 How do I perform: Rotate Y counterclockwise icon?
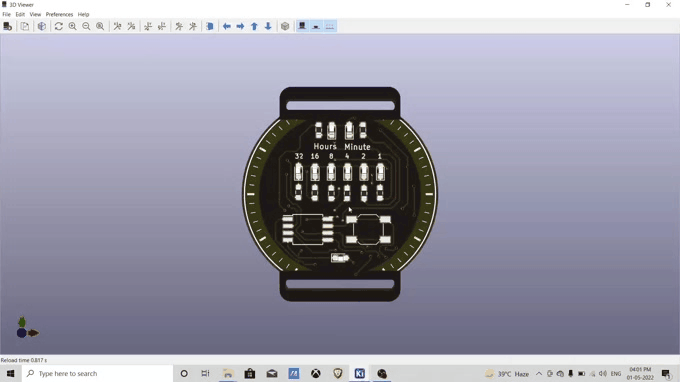click(162, 26)
